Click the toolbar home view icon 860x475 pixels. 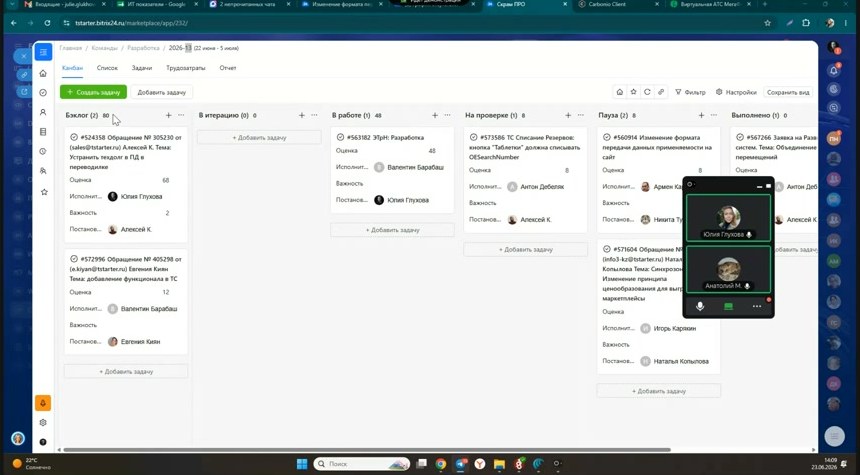coord(620,92)
